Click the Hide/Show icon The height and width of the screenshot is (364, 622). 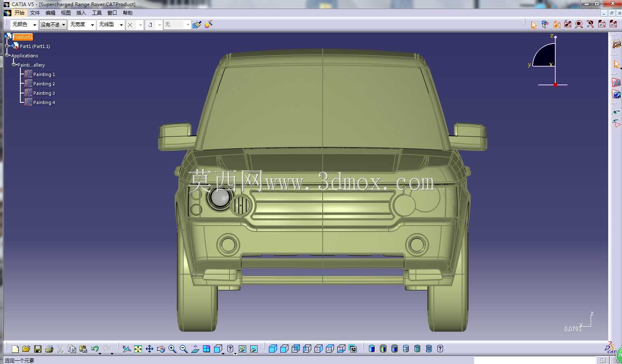pyautogui.click(x=242, y=349)
